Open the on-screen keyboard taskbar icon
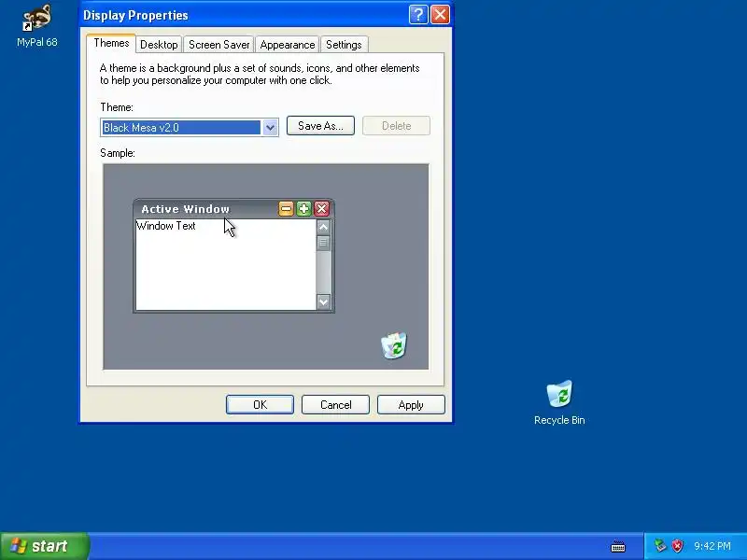 coord(618,546)
